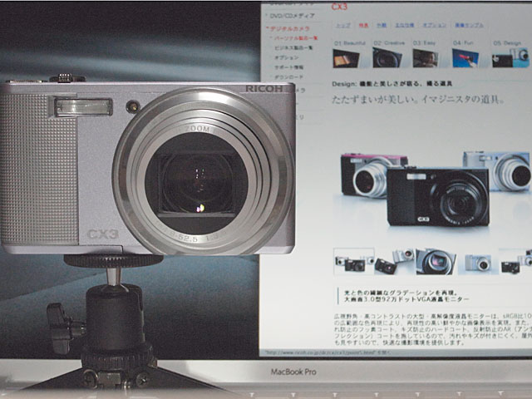Select gallery thumbnail of single silver camera
Screen dimensions: 532x399
[x=478, y=263]
